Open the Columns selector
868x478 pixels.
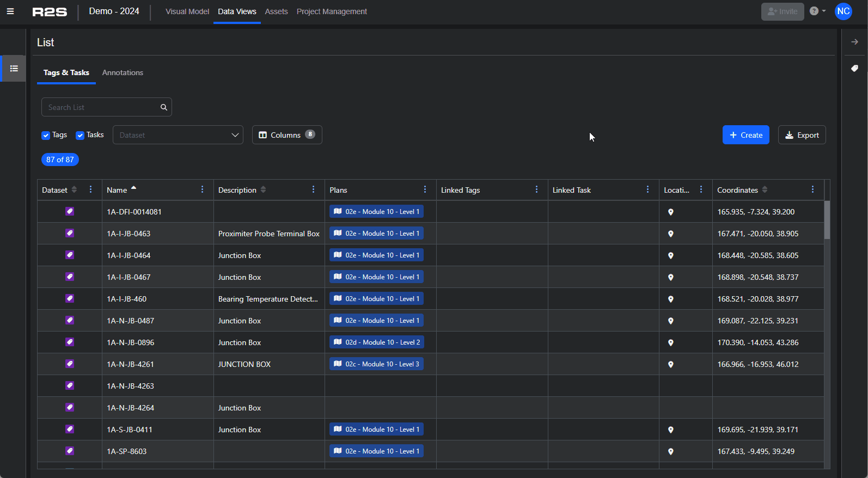point(287,135)
